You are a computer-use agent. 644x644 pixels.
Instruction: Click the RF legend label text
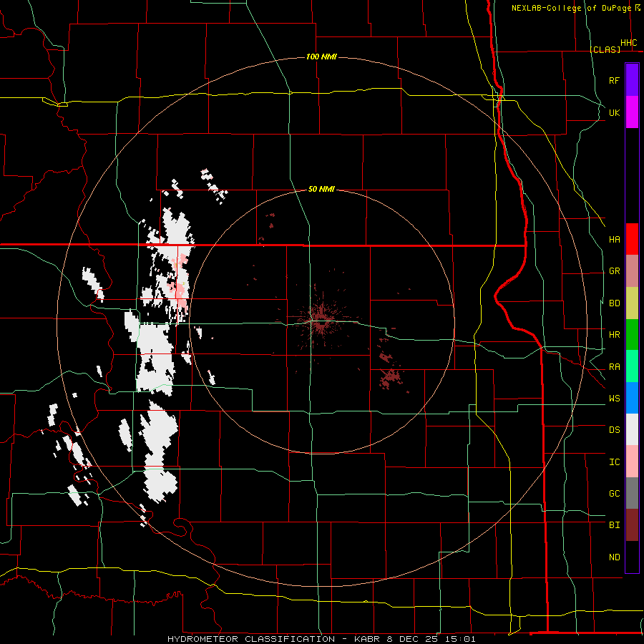614,80
